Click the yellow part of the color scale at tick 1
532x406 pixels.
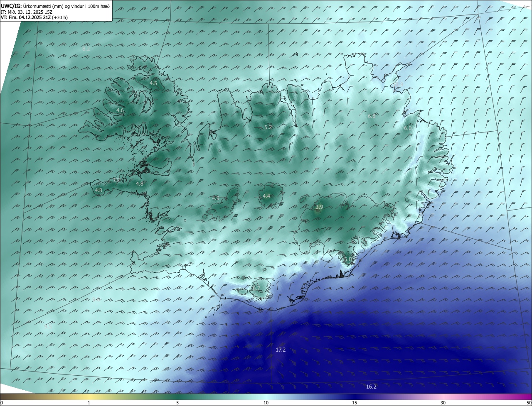tap(89, 397)
